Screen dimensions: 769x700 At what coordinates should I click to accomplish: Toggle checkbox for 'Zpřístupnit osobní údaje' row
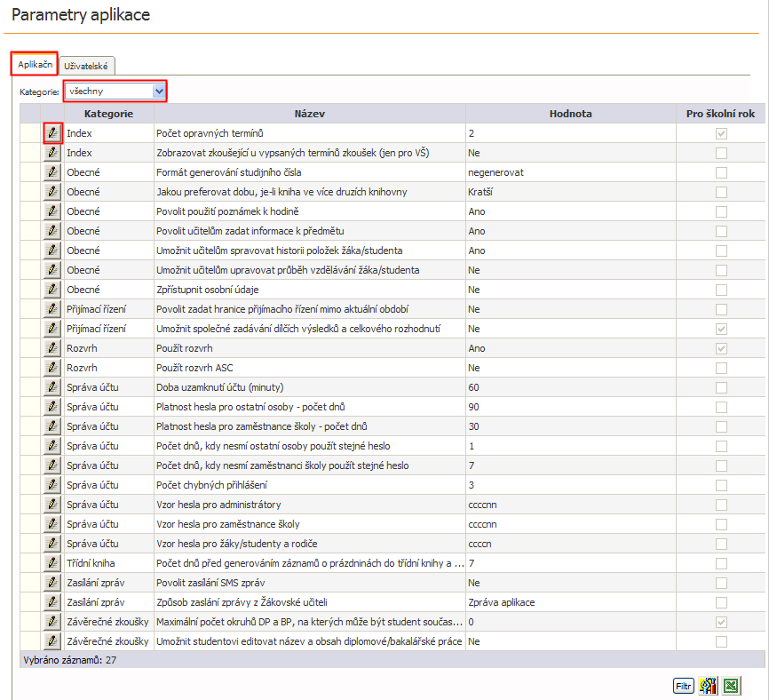click(x=721, y=290)
